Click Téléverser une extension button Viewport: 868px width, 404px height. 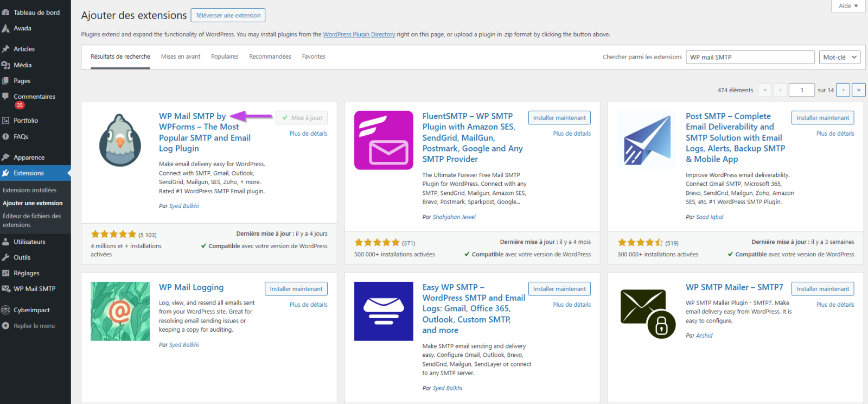pos(228,15)
